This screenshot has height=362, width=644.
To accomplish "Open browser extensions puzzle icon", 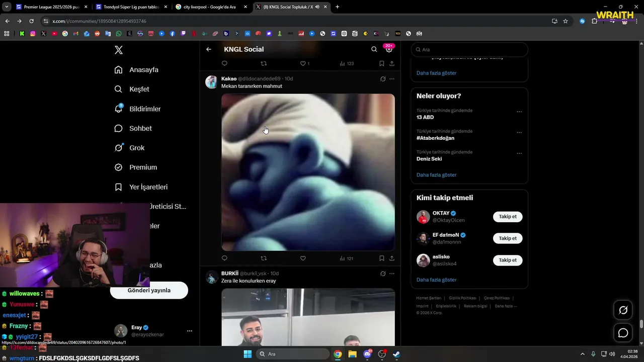I will (594, 21).
